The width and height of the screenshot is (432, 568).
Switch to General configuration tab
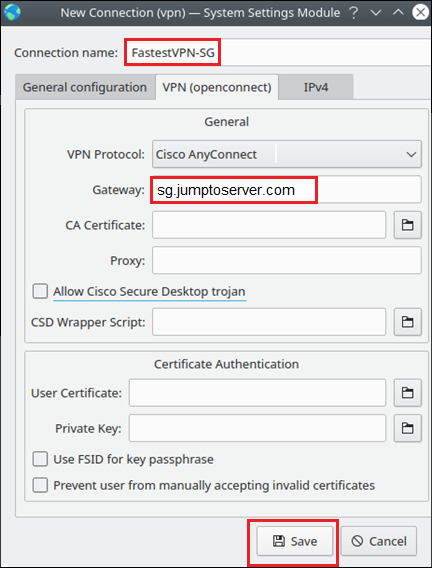tap(85, 87)
